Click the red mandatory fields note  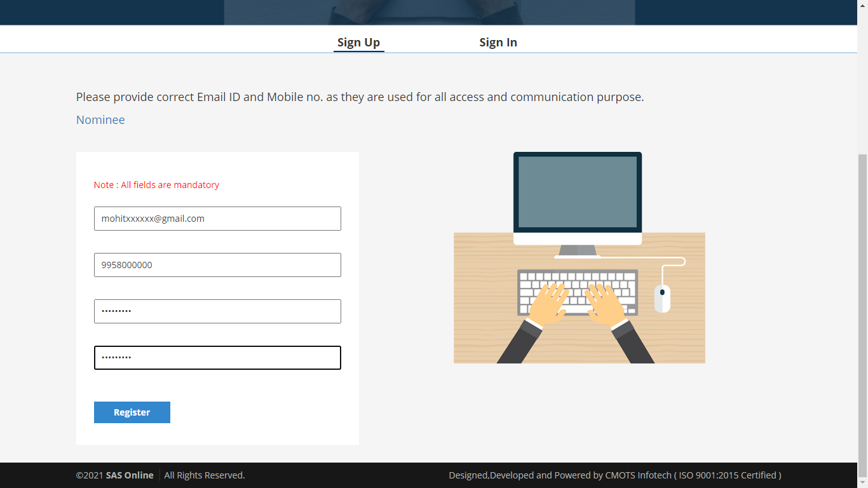pyautogui.click(x=156, y=185)
